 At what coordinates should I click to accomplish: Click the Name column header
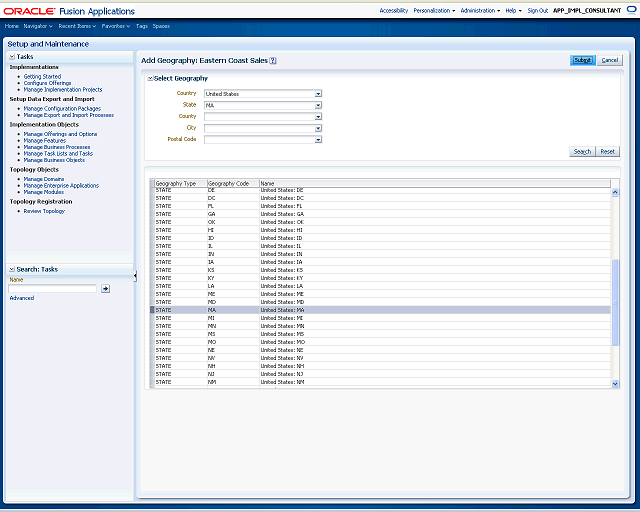click(x=435, y=183)
